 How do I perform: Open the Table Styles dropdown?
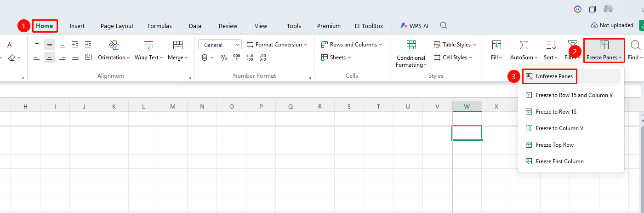pos(455,45)
